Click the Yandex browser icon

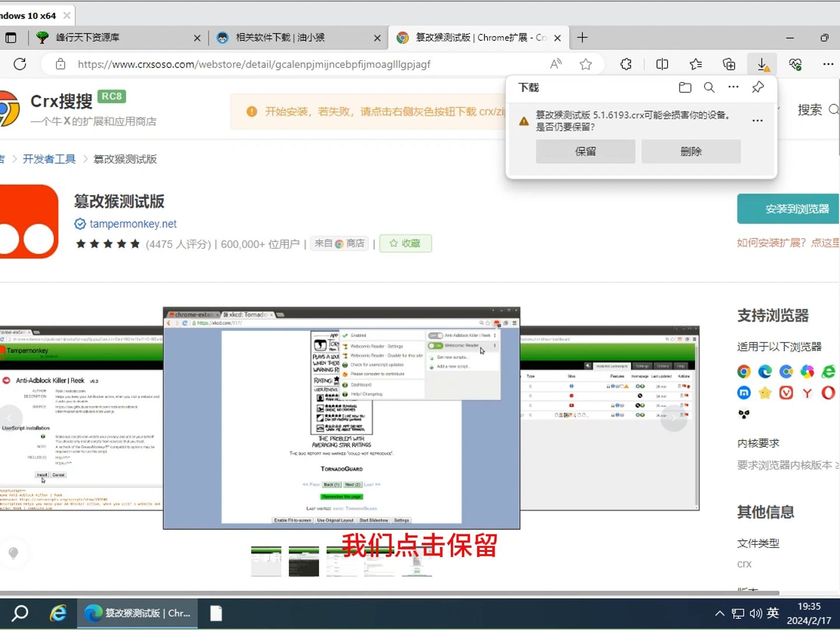807,393
